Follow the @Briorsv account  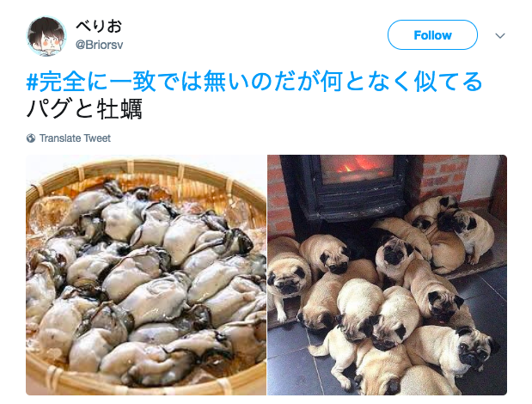(432, 35)
